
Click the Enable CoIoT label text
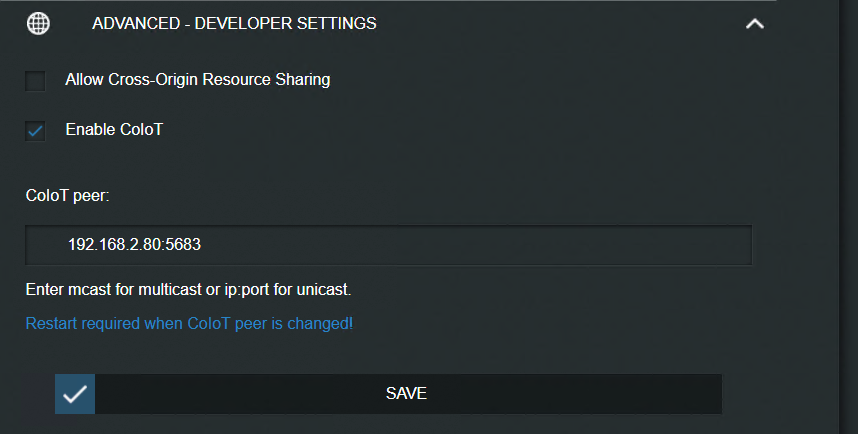[113, 129]
